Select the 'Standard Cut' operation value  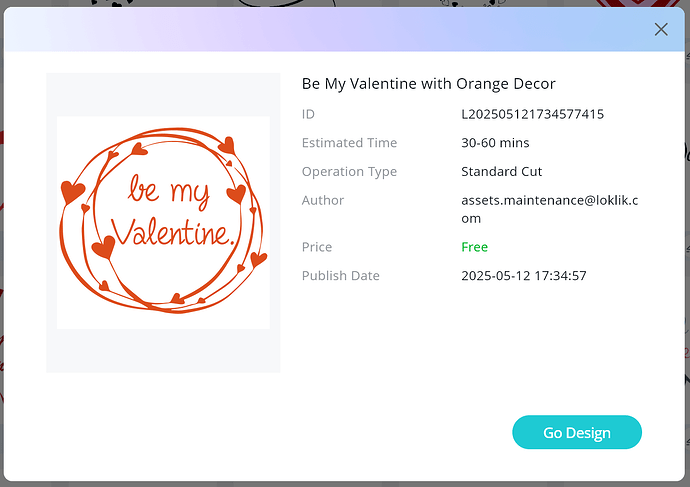501,172
